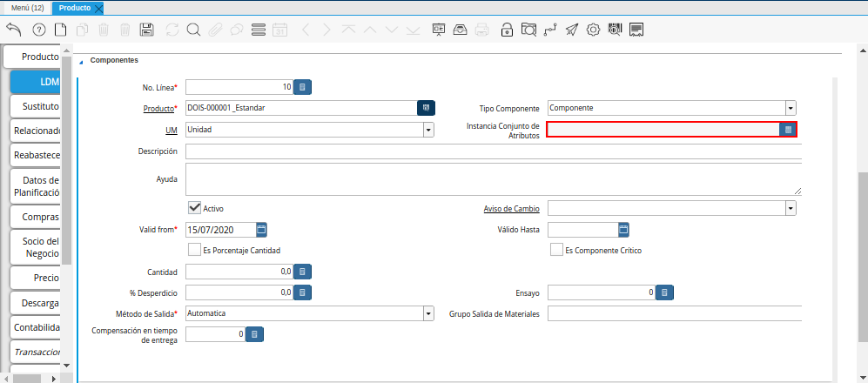Check Es Componente Crítico checkbox
The image size is (868, 383).
pos(556,250)
